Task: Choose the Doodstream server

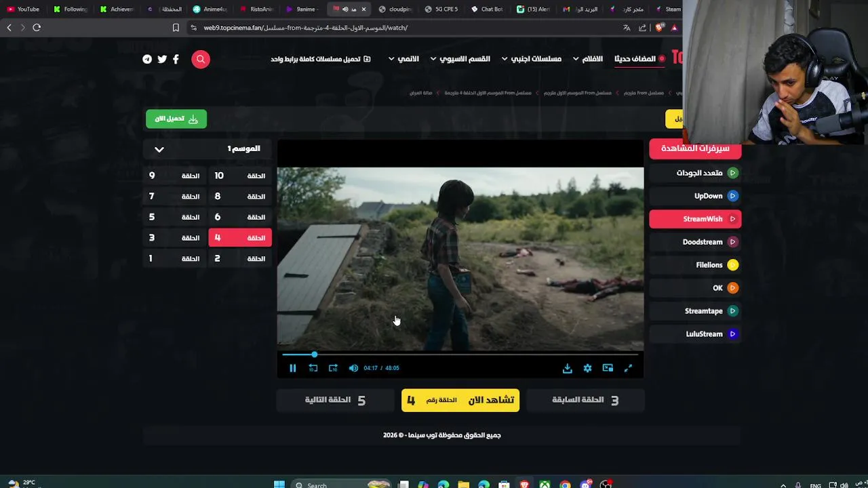Action: click(x=695, y=242)
